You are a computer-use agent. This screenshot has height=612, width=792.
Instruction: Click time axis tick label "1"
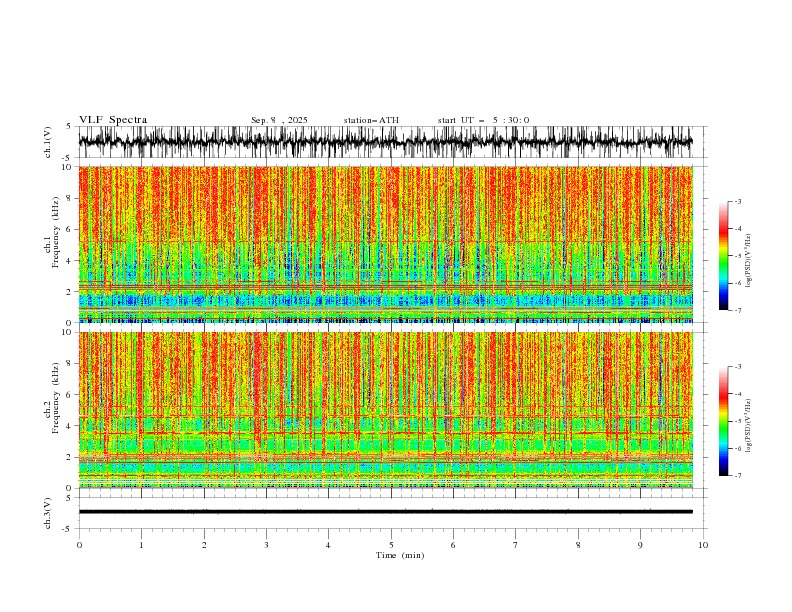click(x=141, y=545)
